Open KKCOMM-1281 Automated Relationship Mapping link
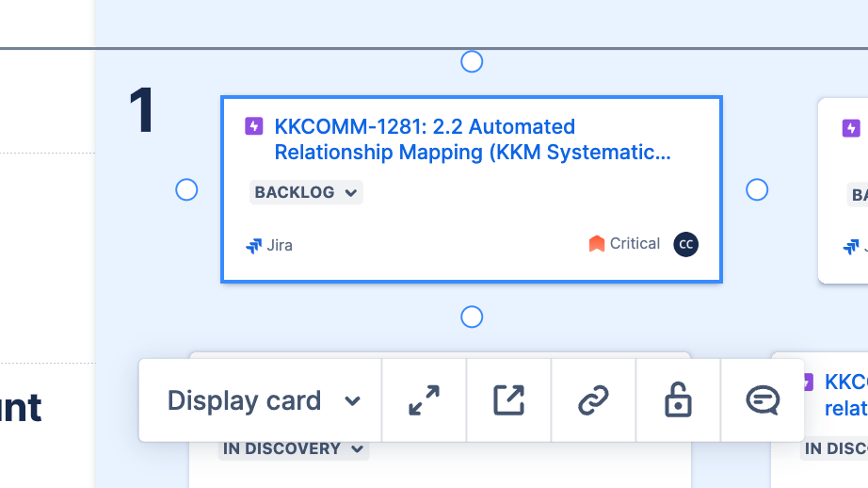The width and height of the screenshot is (868, 488). point(473,139)
